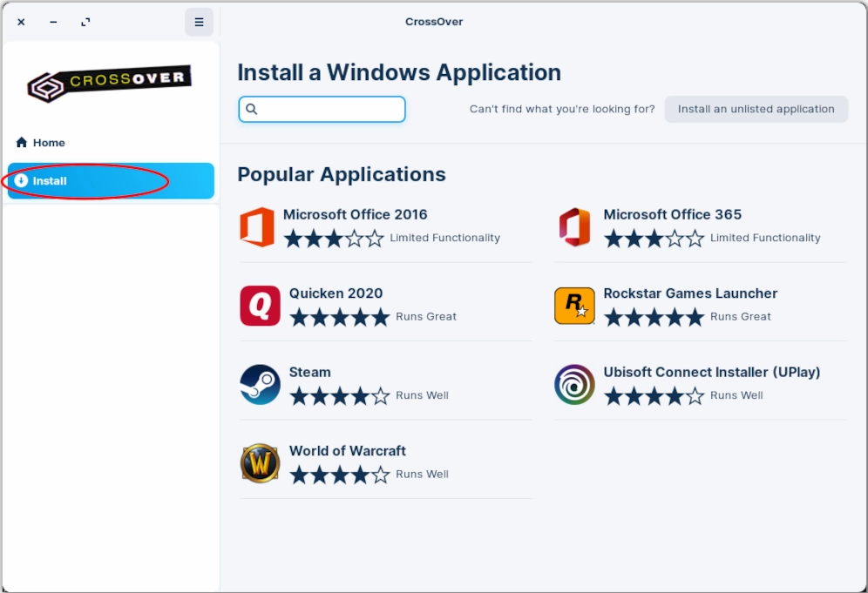Click Install an unlisted application button
The image size is (868, 593).
[756, 109]
